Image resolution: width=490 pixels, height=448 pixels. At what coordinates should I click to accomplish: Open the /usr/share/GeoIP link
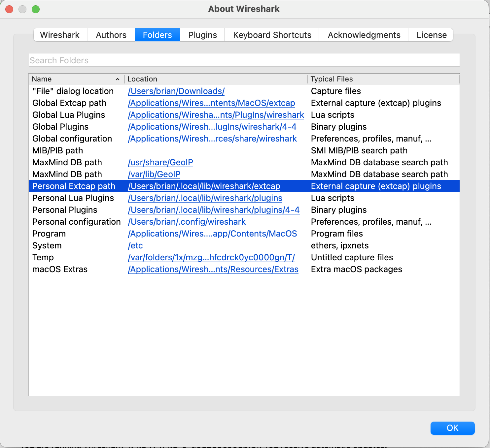click(x=160, y=162)
